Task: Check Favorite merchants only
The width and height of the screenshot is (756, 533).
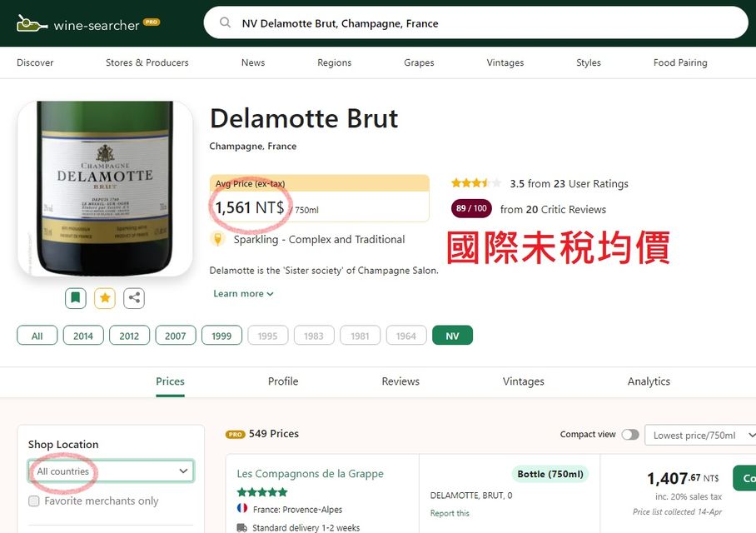Action: [x=34, y=501]
